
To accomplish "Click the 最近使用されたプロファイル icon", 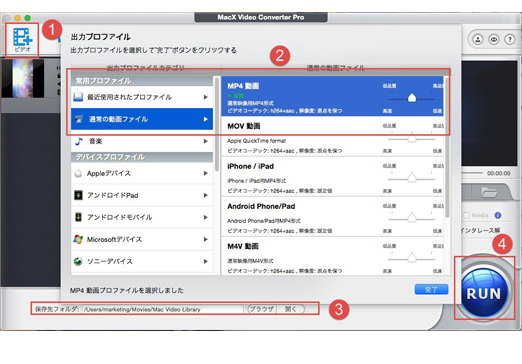I will 78,97.
